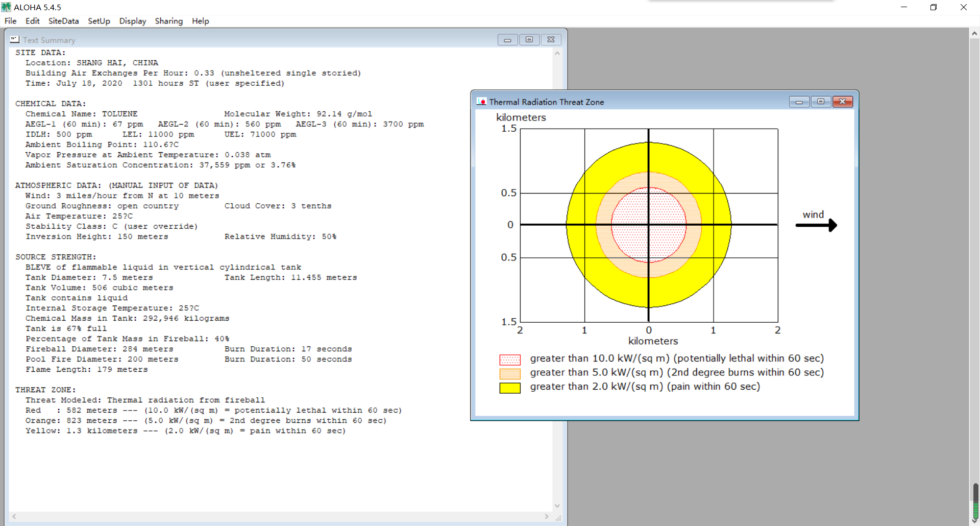The width and height of the screenshot is (980, 526).
Task: Click the 'THREAT ZONE:' heading
Action: (45, 390)
